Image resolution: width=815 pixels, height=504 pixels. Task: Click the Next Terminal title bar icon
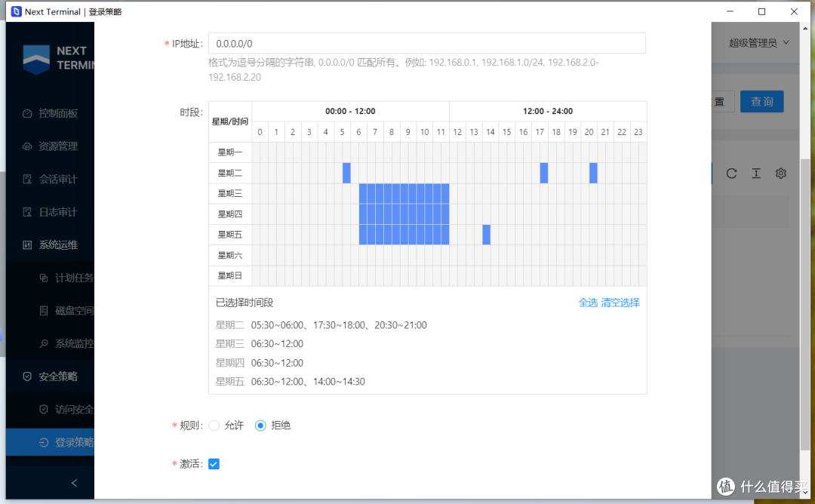[x=16, y=11]
